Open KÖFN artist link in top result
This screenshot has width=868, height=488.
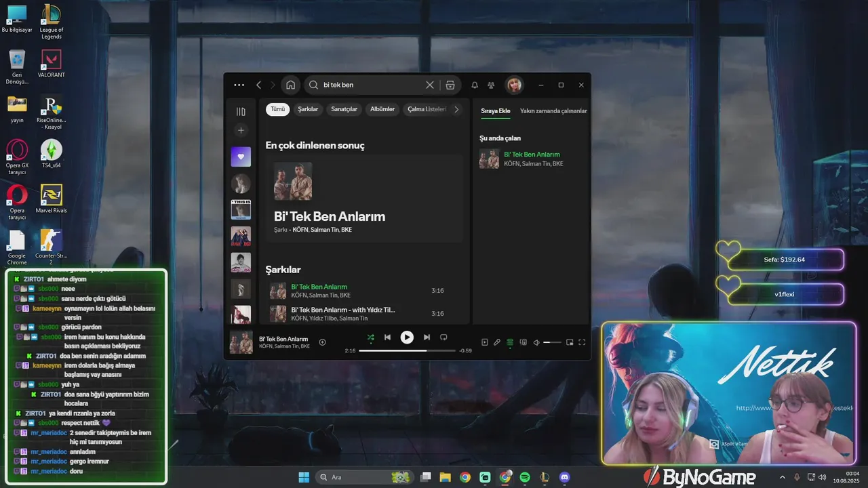300,230
